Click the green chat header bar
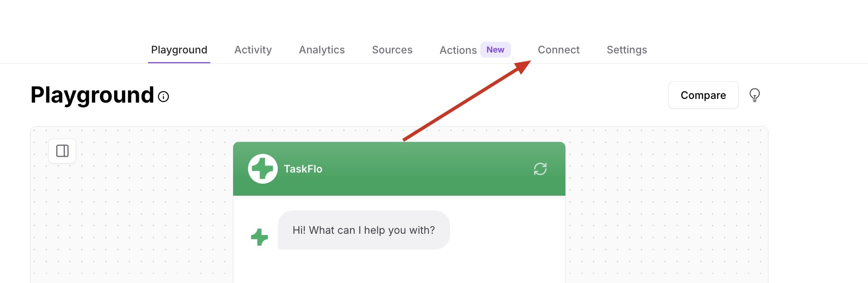Image resolution: width=868 pixels, height=283 pixels. (399, 169)
